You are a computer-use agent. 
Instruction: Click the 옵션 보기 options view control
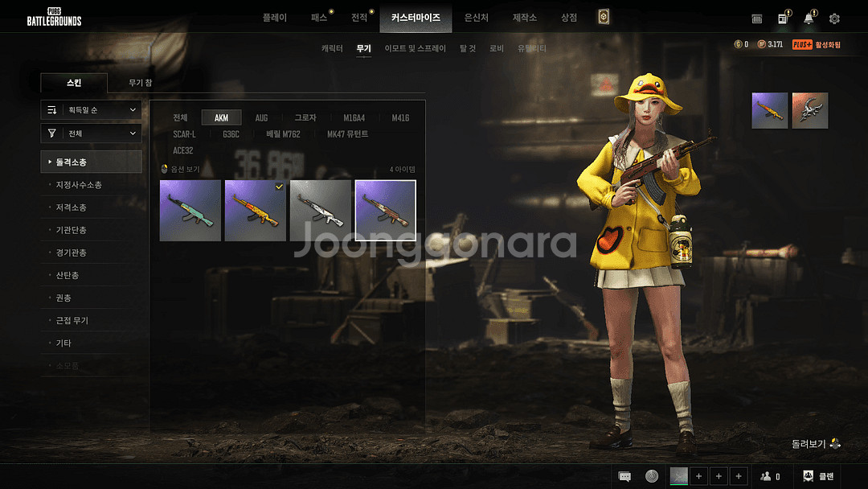tap(181, 169)
